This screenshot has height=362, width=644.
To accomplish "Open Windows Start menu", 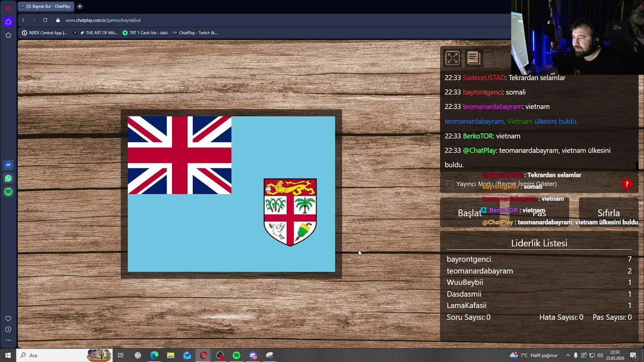I will tap(8, 355).
